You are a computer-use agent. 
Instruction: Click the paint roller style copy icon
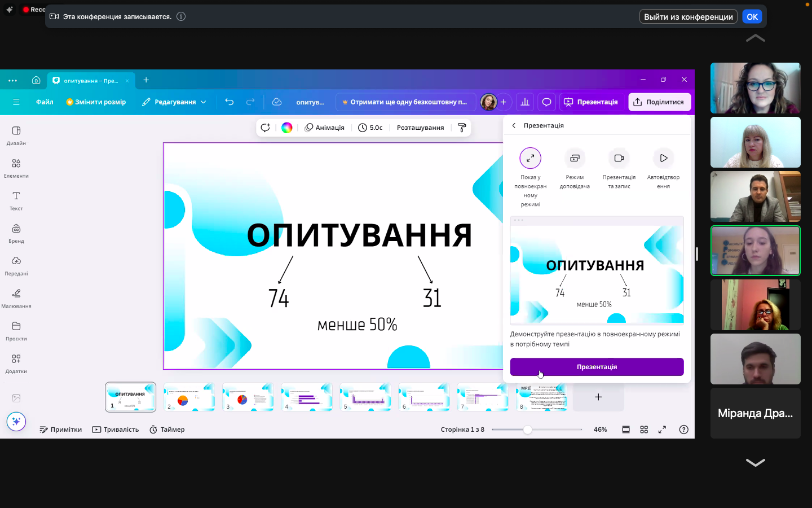coord(462,128)
